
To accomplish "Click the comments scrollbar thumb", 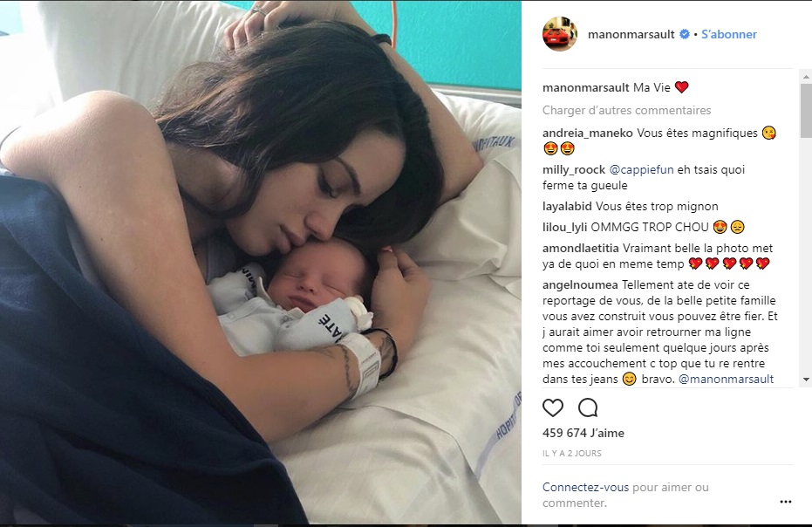I will pos(806,110).
